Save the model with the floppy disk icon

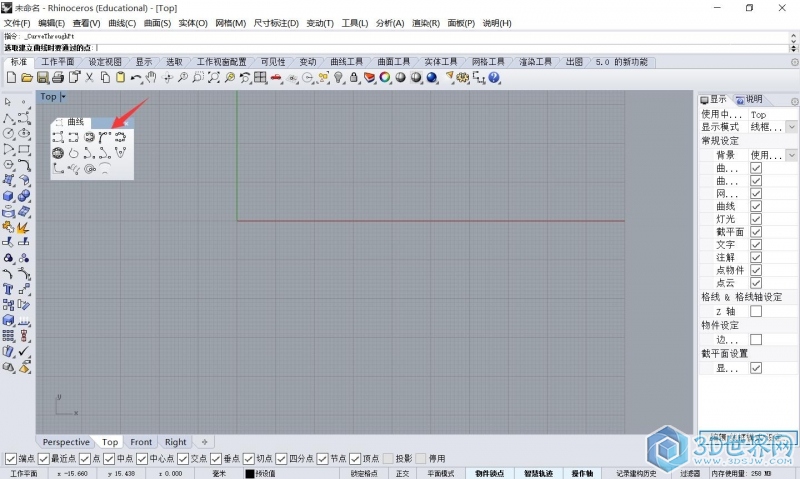pyautogui.click(x=43, y=78)
